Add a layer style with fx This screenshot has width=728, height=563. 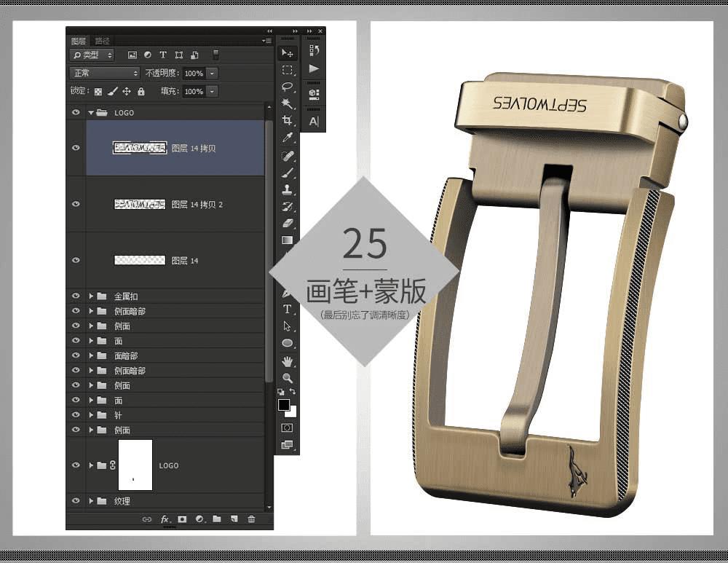pyautogui.click(x=165, y=519)
